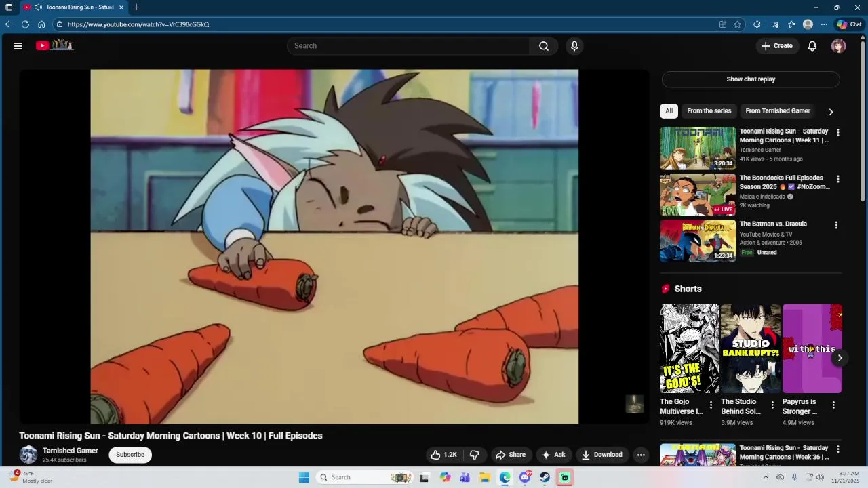Open Toonami Week 11 video thumbnail
The height and width of the screenshot is (488, 868).
(698, 148)
